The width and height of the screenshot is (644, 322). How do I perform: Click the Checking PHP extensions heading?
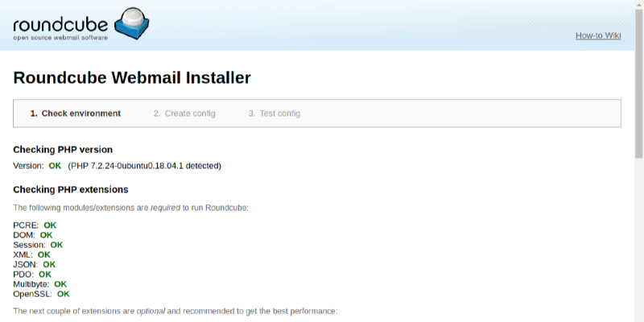pyautogui.click(x=71, y=190)
